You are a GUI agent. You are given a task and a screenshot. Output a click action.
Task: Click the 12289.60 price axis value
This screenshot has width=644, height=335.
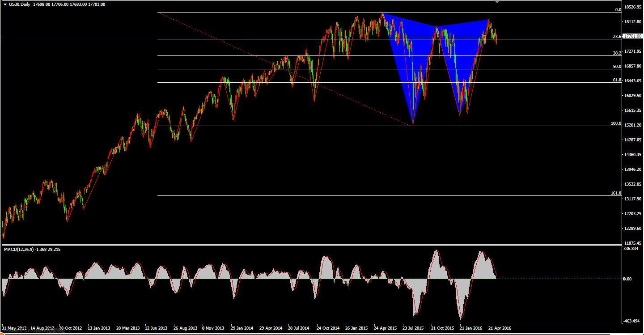point(633,229)
